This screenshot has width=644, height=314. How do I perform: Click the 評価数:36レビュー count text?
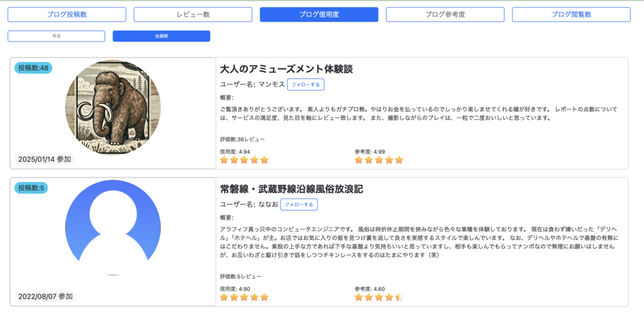[x=242, y=139]
